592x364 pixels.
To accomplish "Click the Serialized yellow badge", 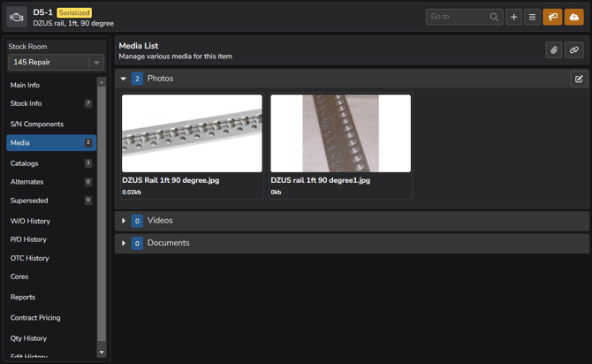I will [74, 12].
